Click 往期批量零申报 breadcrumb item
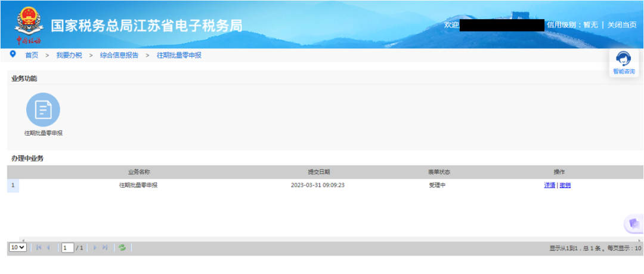Screen dimensions: 644x274 pyautogui.click(x=179, y=55)
